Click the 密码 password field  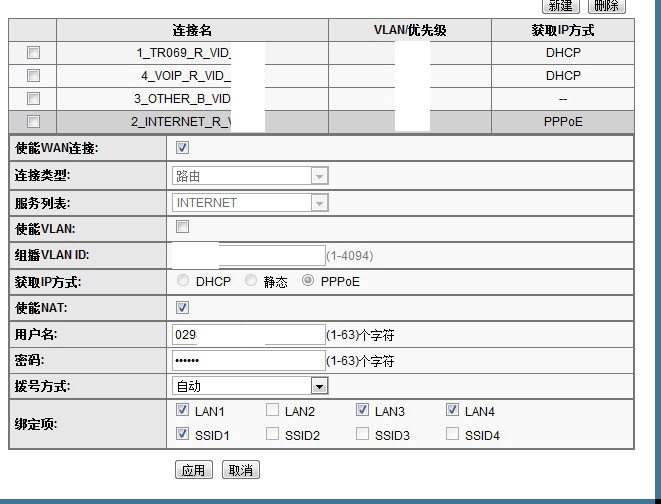point(249,361)
